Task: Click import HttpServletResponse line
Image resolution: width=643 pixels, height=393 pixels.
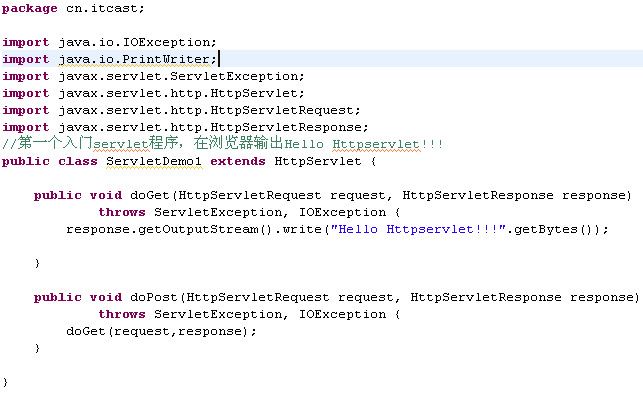Action: 185,128
